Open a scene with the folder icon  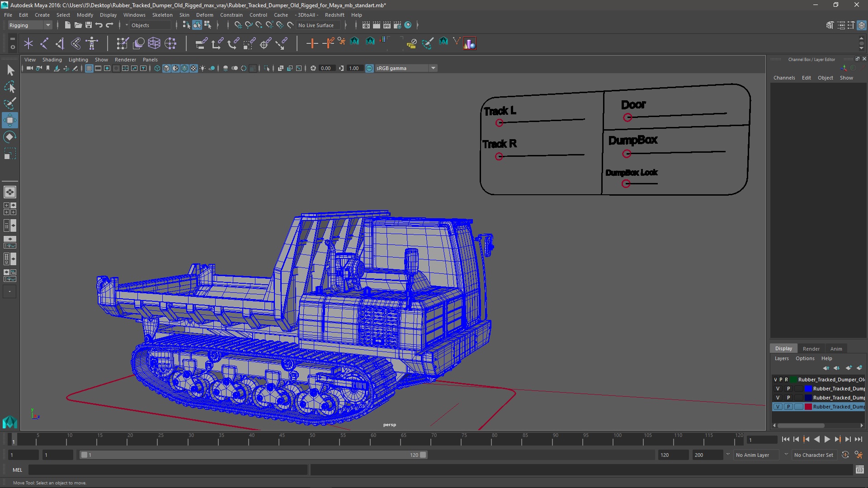click(x=78, y=25)
